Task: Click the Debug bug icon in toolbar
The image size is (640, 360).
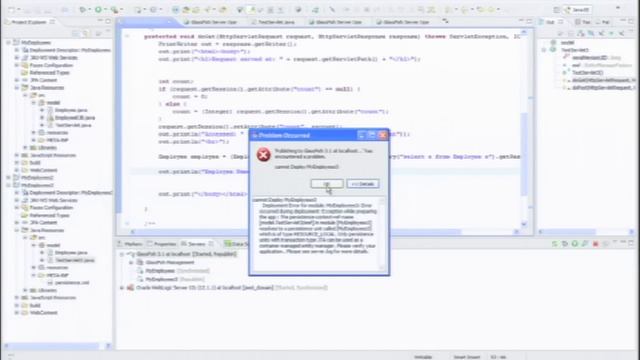Action: 83,9
